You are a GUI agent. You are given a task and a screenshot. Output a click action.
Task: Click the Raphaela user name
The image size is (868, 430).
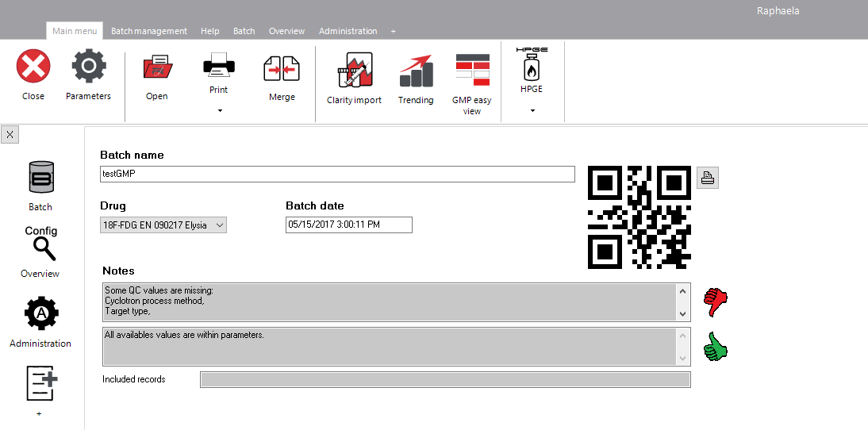click(x=778, y=11)
